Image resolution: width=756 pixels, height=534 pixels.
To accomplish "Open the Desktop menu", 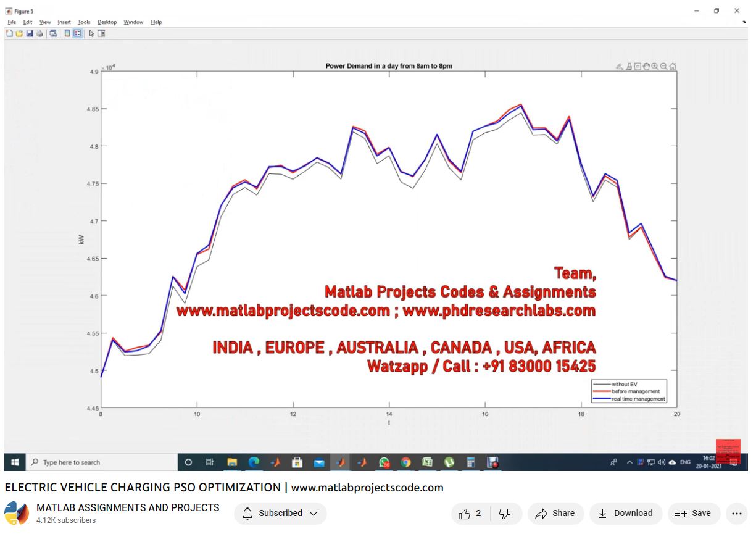I will point(107,22).
